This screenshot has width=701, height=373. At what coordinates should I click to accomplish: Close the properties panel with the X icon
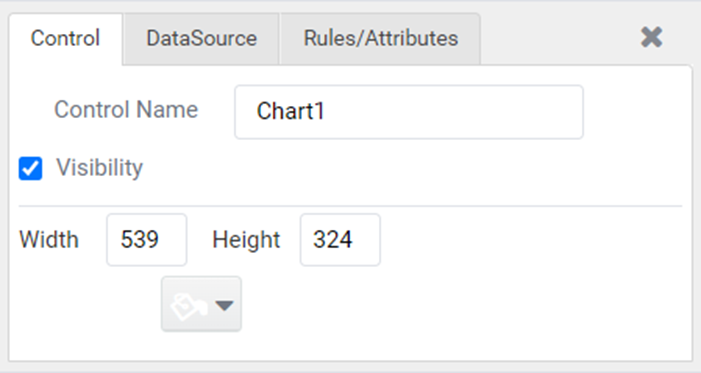click(651, 37)
